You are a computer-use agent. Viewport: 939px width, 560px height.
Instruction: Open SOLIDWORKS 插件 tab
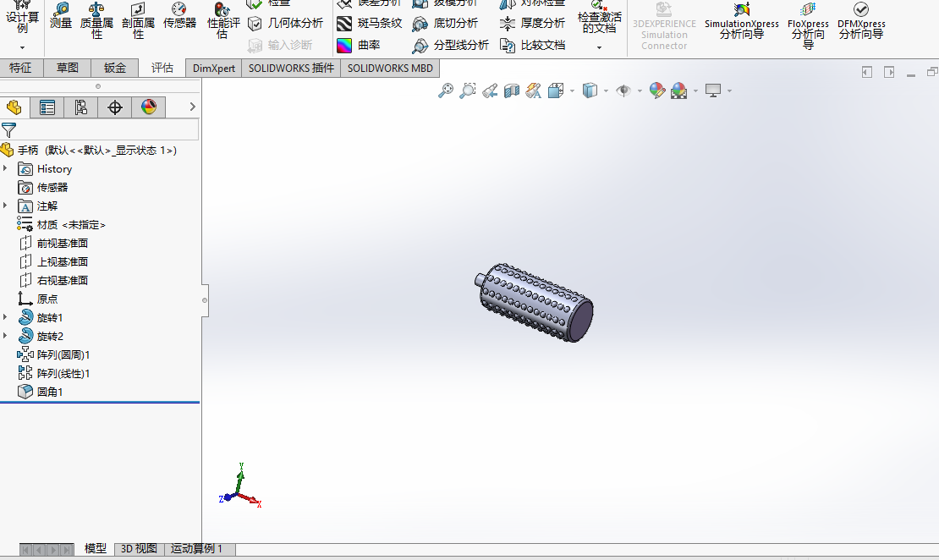pyautogui.click(x=291, y=68)
